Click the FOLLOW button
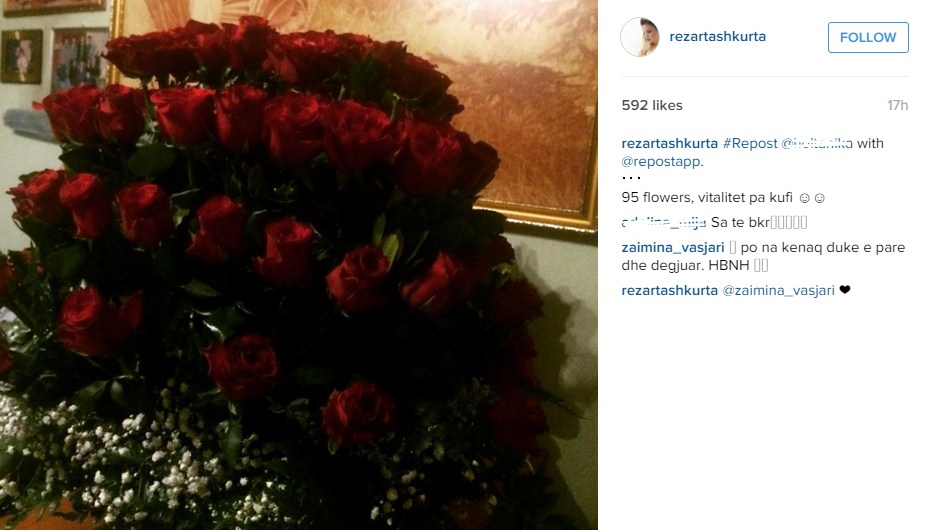The image size is (933, 530). [868, 37]
